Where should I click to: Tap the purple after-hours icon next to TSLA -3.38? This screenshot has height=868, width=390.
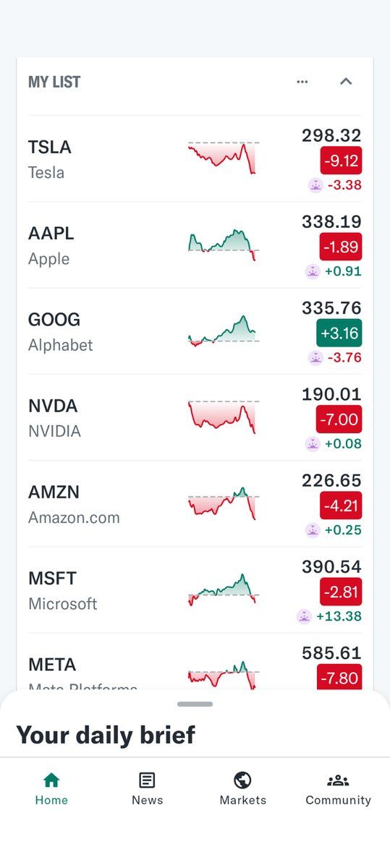[x=315, y=185]
